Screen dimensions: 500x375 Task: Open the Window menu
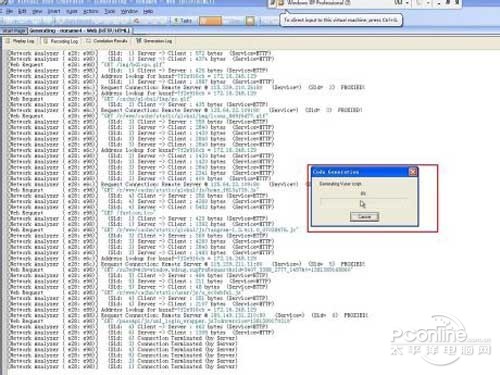(x=129, y=11)
